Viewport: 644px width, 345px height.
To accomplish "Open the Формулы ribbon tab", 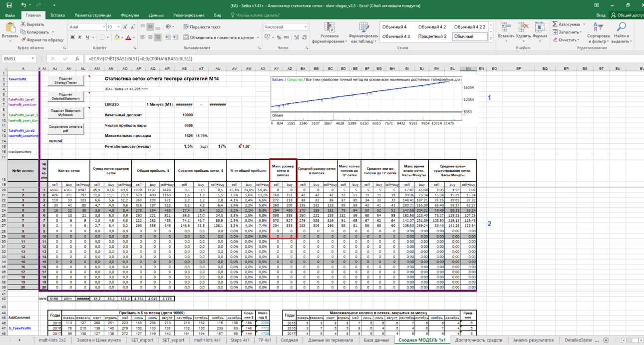I will (x=130, y=15).
